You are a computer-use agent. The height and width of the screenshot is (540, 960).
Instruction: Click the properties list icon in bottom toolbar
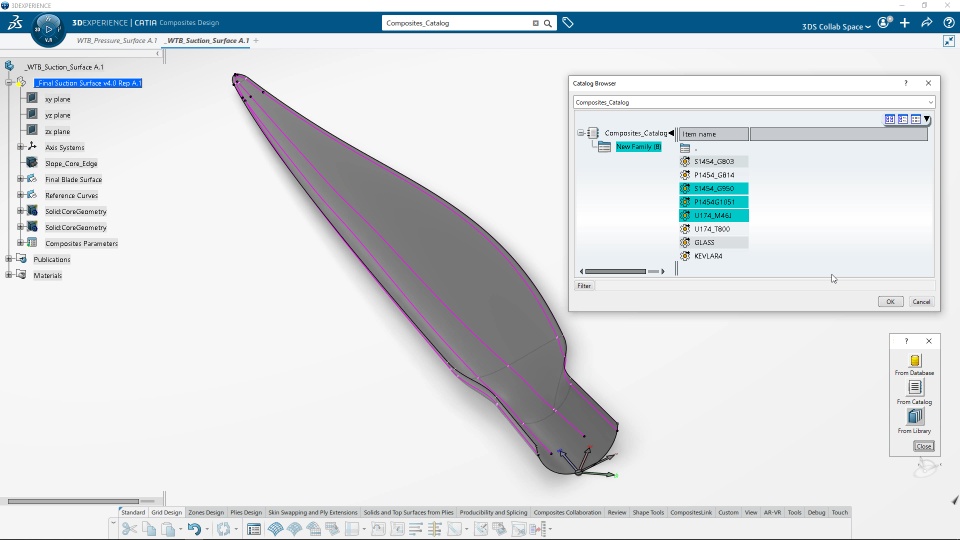[x=253, y=529]
